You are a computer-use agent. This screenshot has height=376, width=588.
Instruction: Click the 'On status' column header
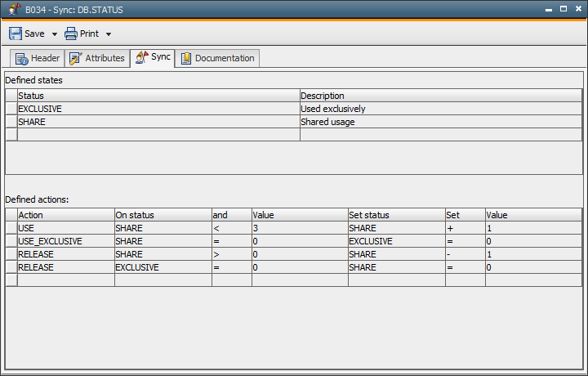[x=163, y=215]
